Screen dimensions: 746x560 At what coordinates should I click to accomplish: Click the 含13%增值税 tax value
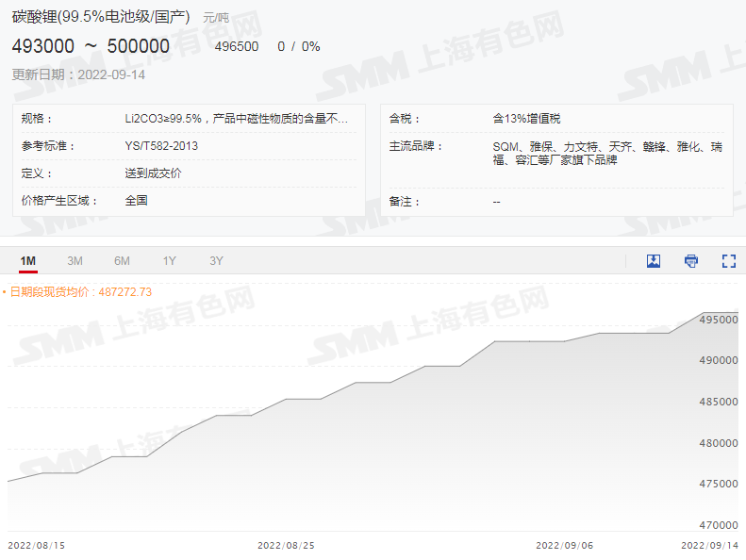pos(526,119)
